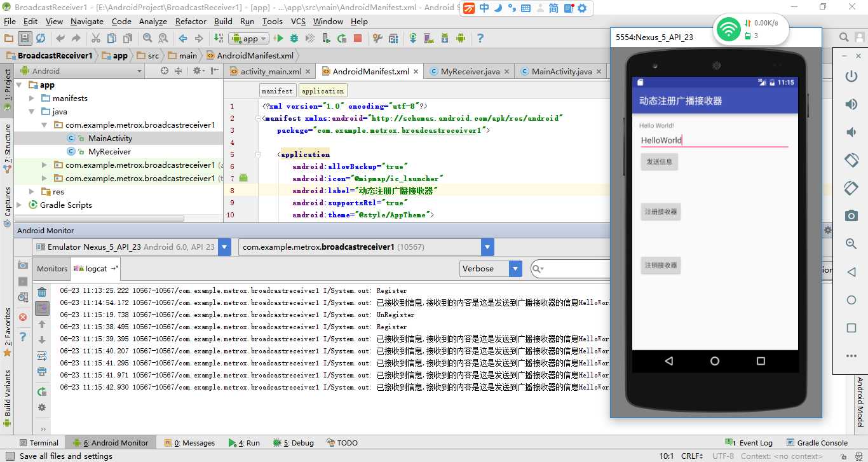
Task: Open the Event Log tool window
Action: [x=749, y=443]
